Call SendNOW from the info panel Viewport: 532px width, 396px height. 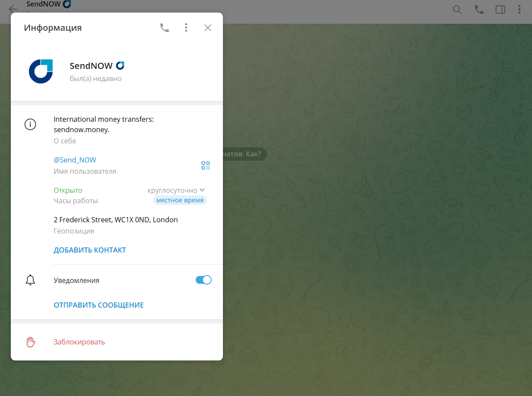tap(164, 28)
